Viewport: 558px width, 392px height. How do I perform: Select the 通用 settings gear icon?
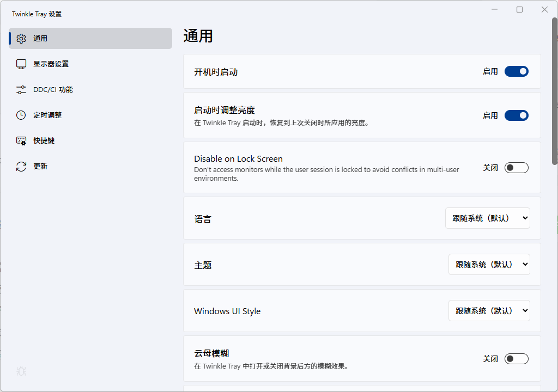tap(21, 38)
